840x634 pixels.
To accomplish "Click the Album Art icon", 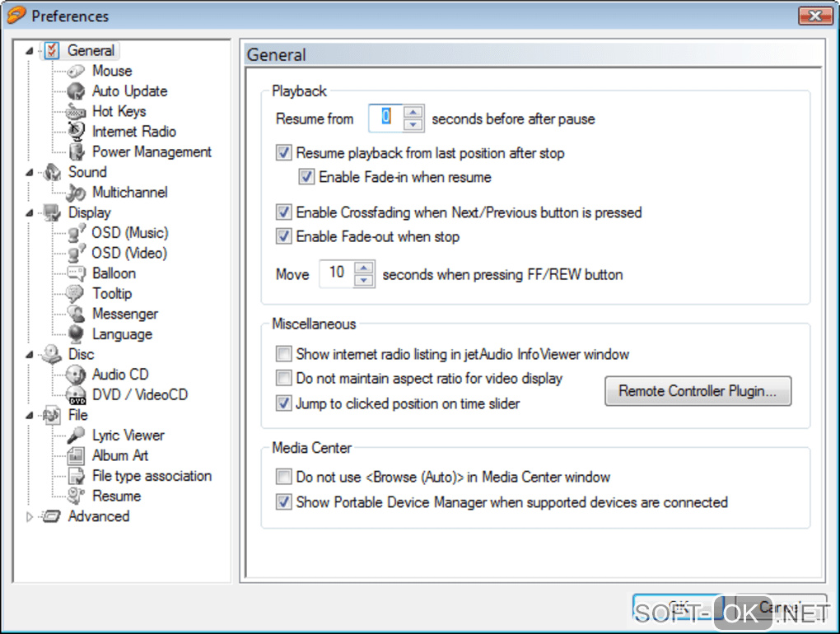I will coord(77,455).
